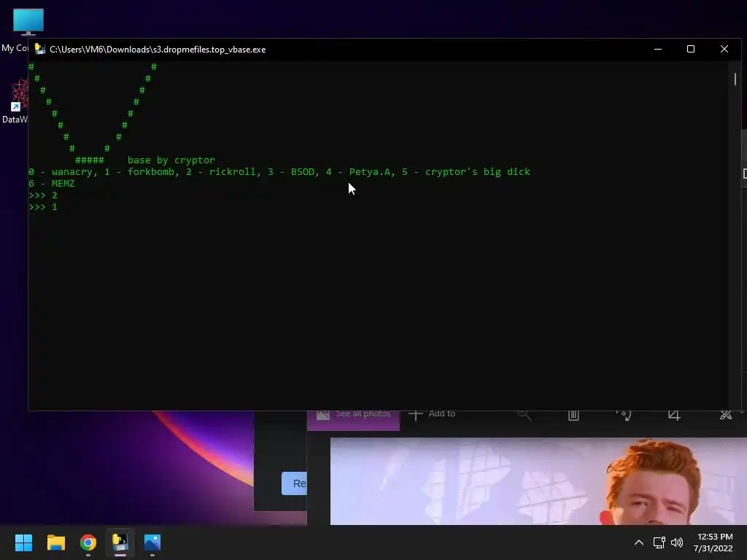This screenshot has width=747, height=560.
Task: Click the '>>> 2' console prompt line
Action: pyautogui.click(x=43, y=195)
